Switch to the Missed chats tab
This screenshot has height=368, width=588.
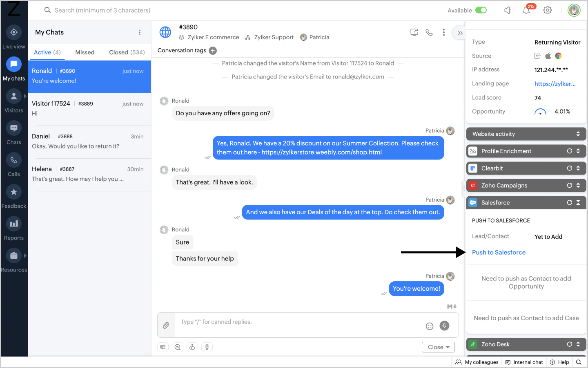pyautogui.click(x=85, y=52)
